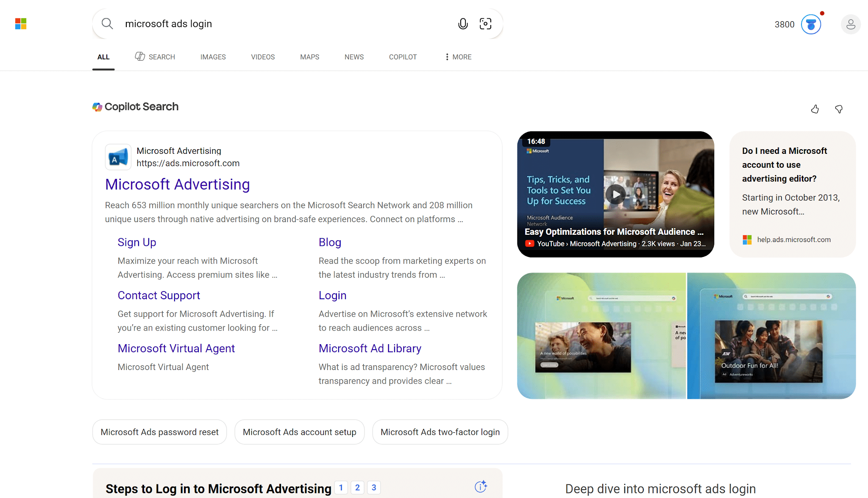Open the Microsoft Advertising title link
The width and height of the screenshot is (868, 498).
[x=178, y=184]
